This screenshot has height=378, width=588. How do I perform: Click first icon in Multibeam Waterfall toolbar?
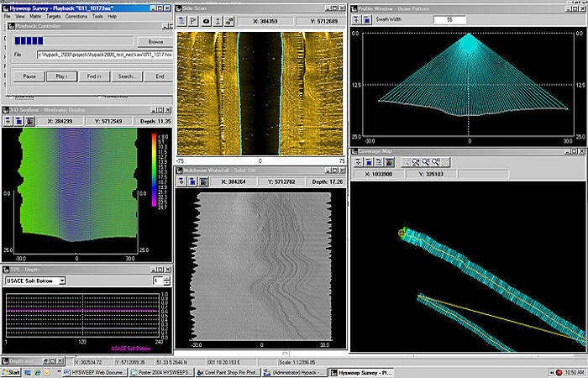click(x=181, y=181)
